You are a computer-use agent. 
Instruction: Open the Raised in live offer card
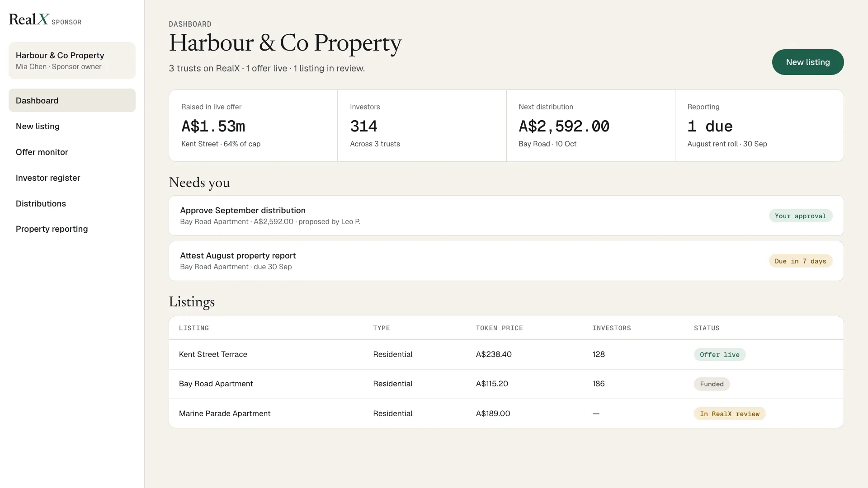coord(253,126)
